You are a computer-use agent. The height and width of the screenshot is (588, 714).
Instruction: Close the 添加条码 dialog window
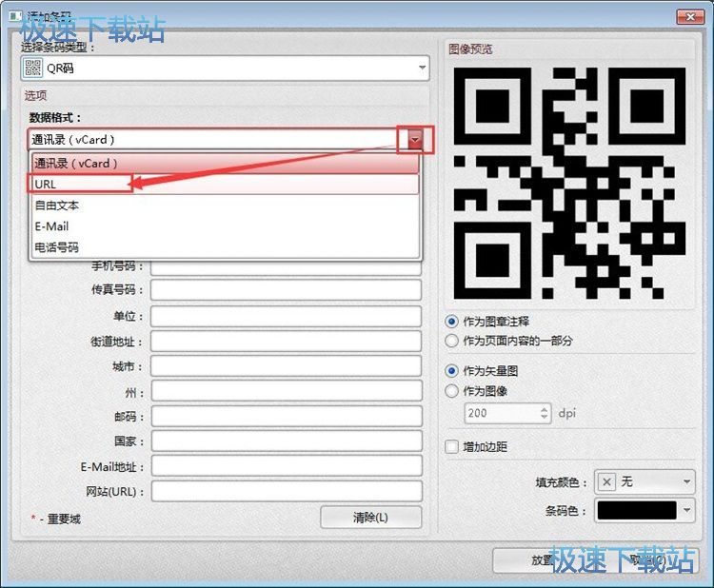coord(690,17)
